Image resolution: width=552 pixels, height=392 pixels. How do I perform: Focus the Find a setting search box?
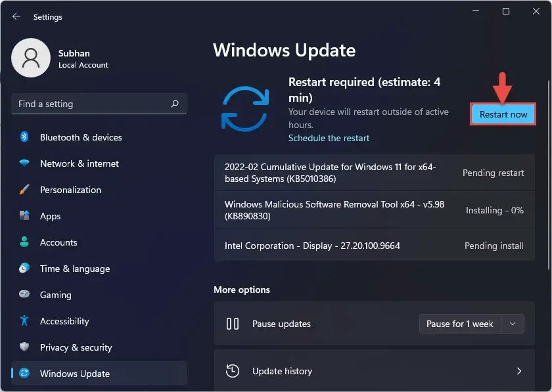(99, 104)
